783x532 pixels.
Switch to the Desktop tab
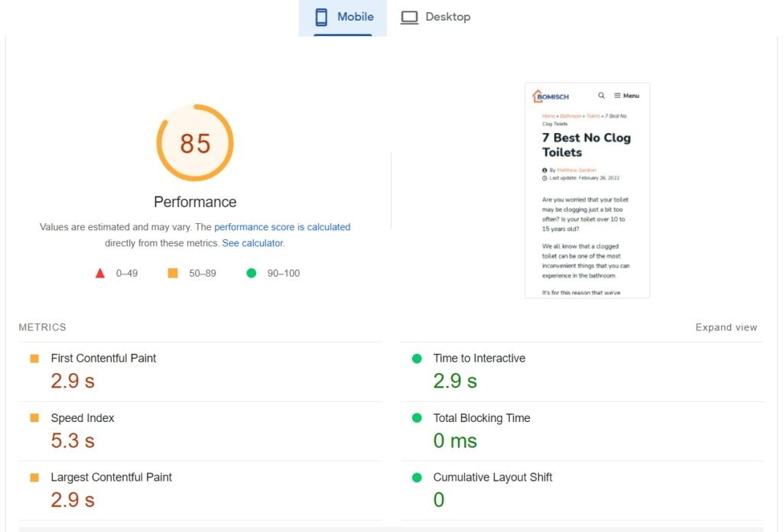(x=436, y=17)
